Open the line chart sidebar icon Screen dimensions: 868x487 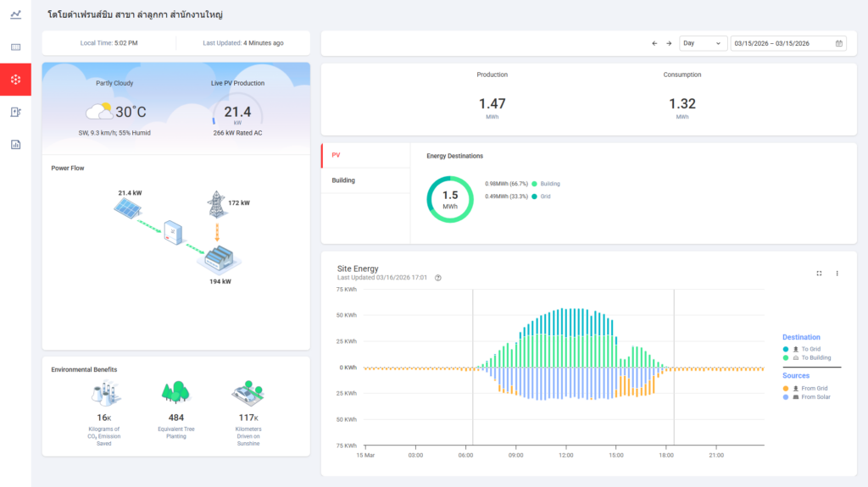(15, 14)
